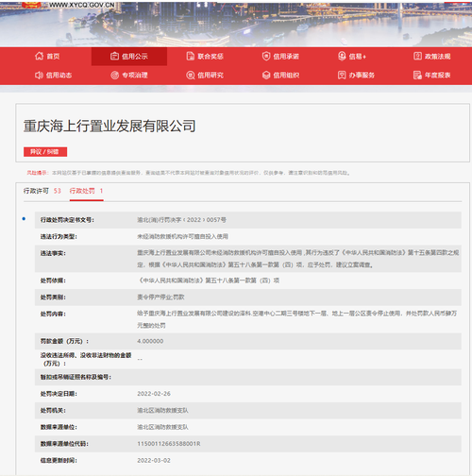Click the 罚款金额 (万元) label
The image size is (472, 476).
(64, 341)
